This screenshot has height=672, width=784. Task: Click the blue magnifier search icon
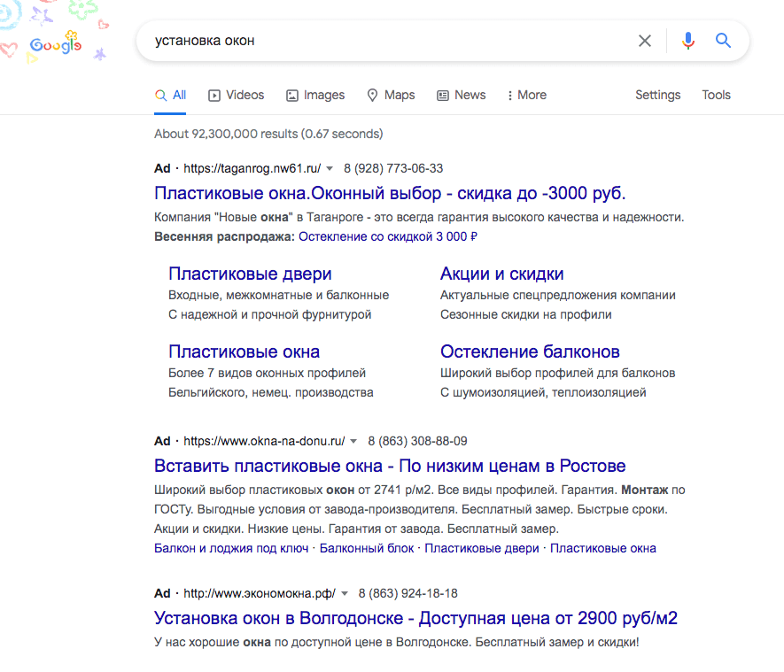point(724,41)
